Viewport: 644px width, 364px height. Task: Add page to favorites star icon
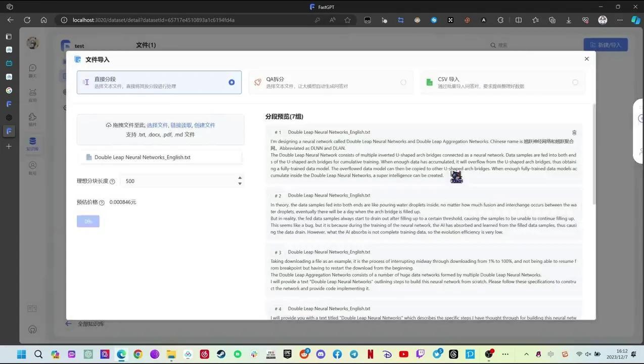tap(347, 20)
